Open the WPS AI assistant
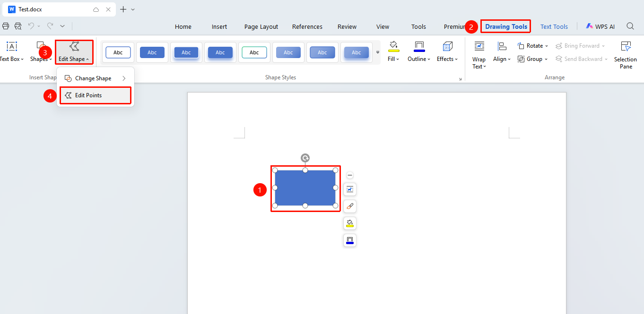 (600, 26)
